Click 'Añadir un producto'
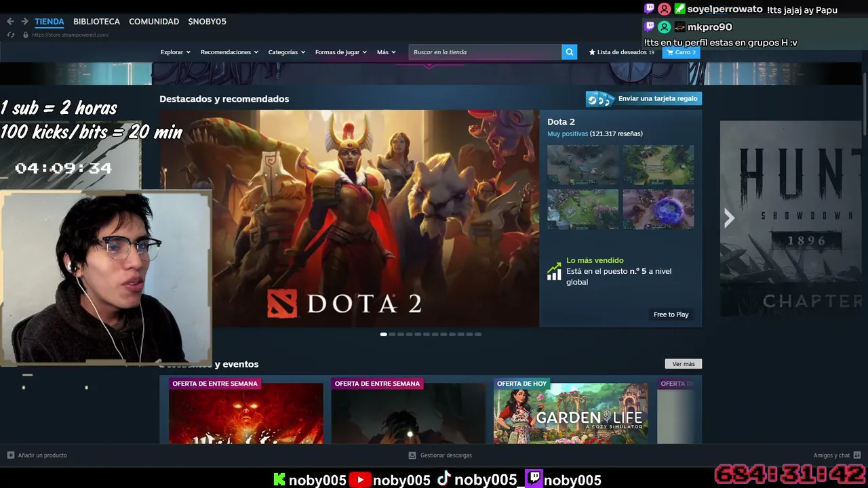The image size is (868, 488). click(43, 455)
